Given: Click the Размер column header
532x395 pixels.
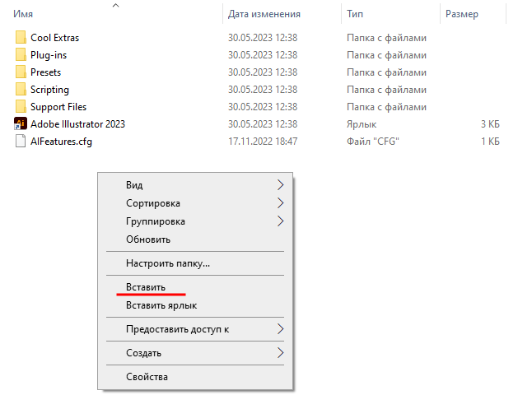Looking at the screenshot, I should click(461, 14).
